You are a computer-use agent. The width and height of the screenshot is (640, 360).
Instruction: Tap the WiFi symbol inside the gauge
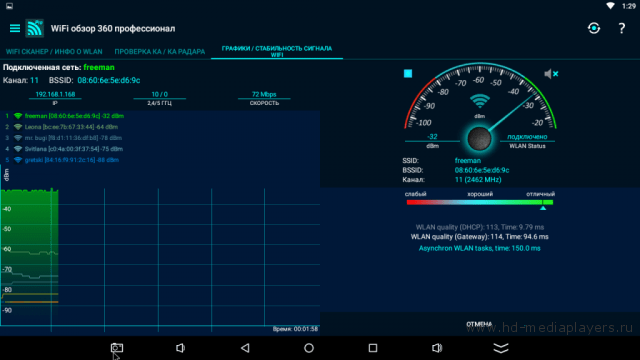(480, 100)
